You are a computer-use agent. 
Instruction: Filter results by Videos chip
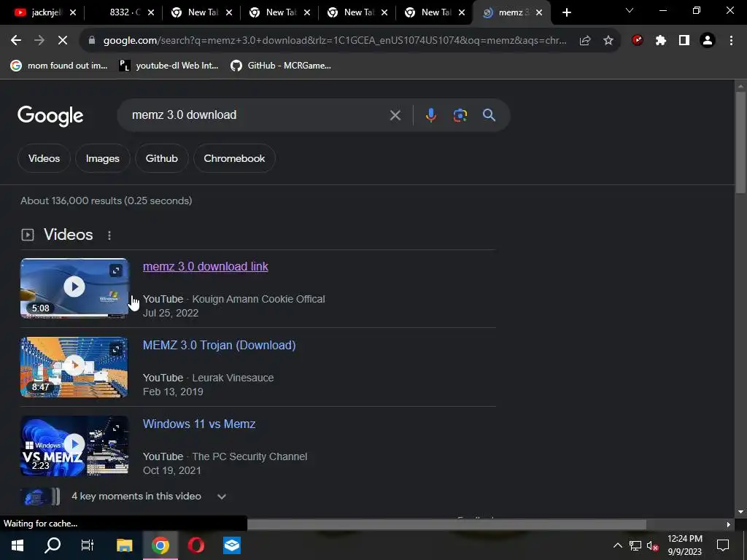pyautogui.click(x=44, y=158)
